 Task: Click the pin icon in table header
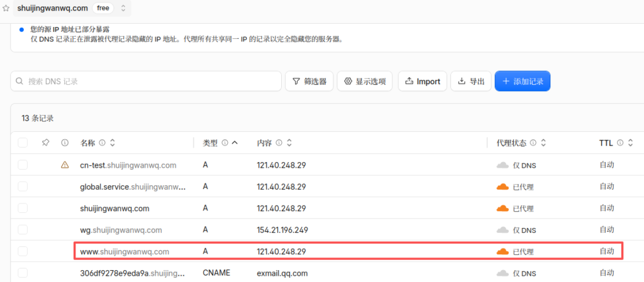[x=45, y=143]
